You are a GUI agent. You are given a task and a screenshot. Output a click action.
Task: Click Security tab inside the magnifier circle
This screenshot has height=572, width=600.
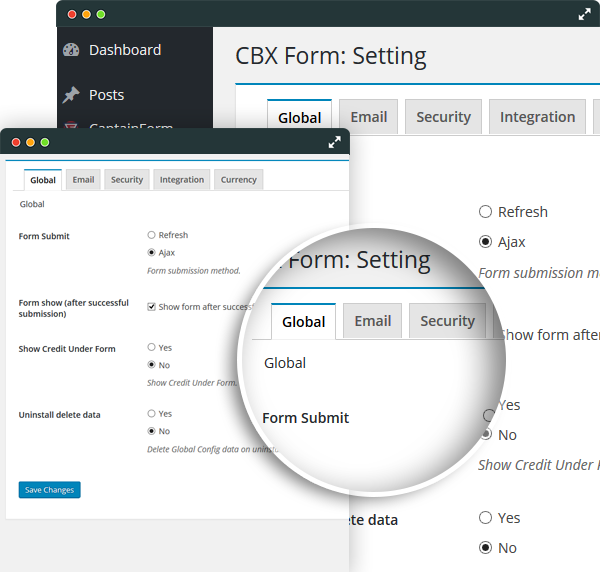click(447, 321)
